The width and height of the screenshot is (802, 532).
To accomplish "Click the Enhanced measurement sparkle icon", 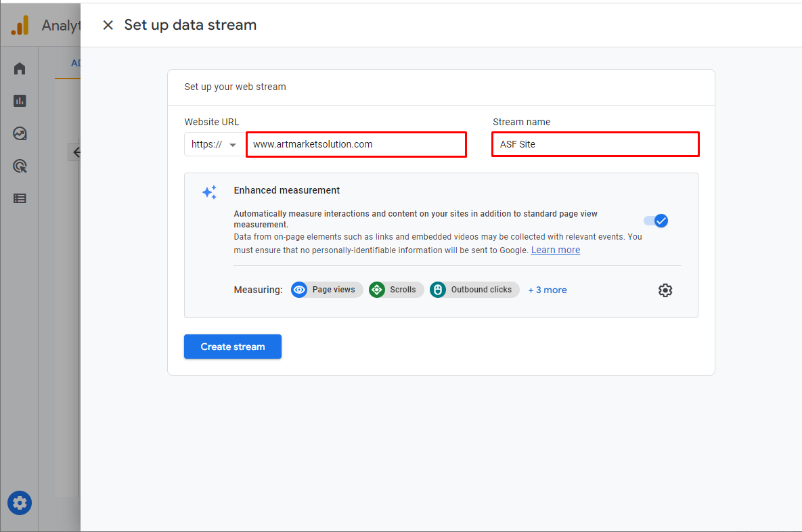I will [209, 192].
